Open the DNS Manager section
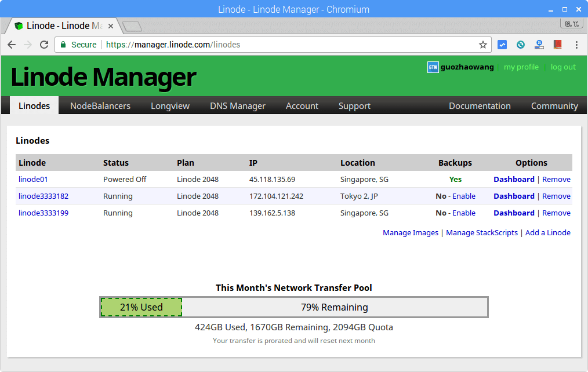The height and width of the screenshot is (372, 588). pyautogui.click(x=237, y=105)
